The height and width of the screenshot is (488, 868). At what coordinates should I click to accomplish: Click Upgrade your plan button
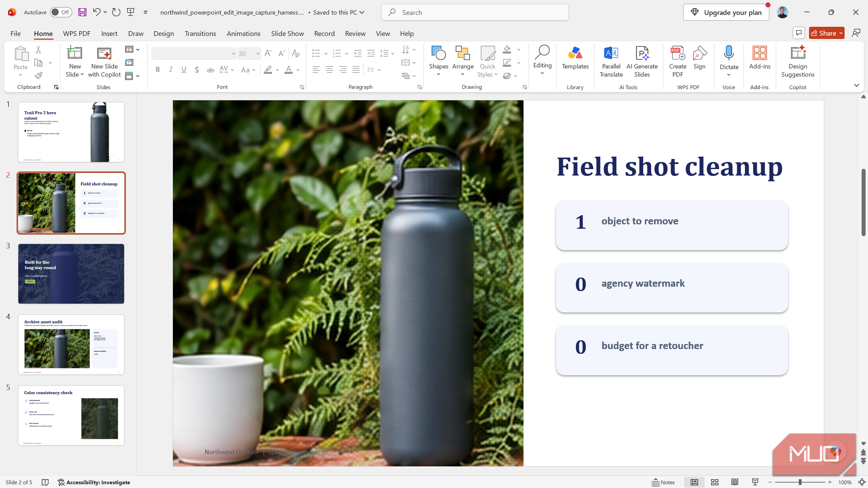coord(726,12)
